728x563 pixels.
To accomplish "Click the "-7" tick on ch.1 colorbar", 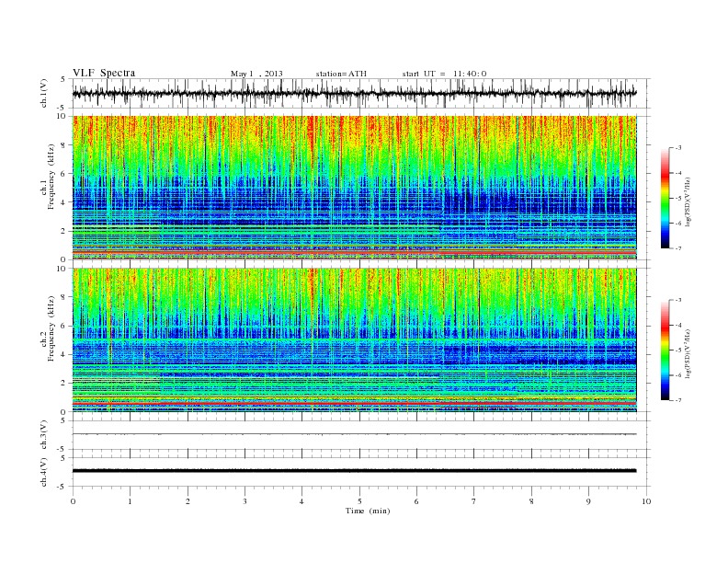I will click(678, 248).
